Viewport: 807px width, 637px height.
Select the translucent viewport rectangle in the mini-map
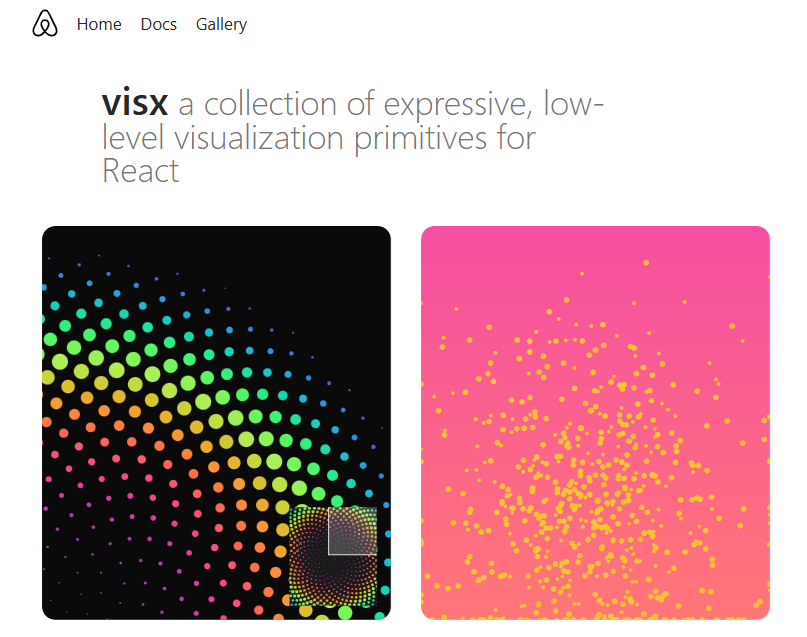pos(353,531)
